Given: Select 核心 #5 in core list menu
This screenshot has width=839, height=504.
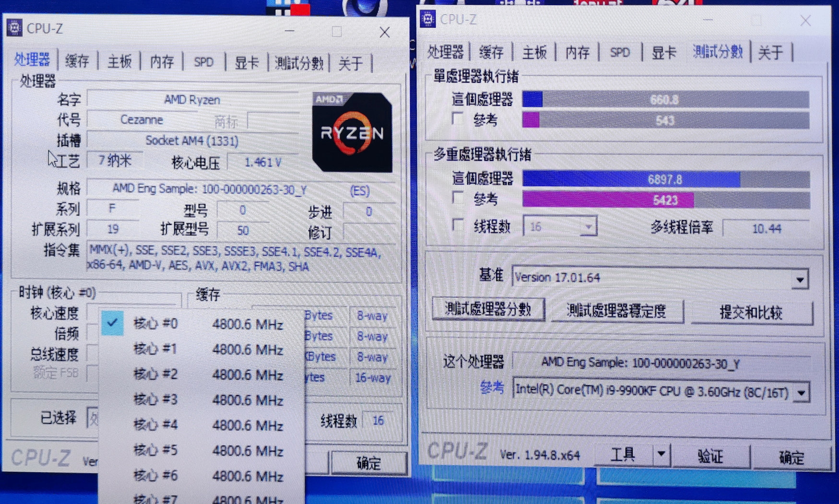Looking at the screenshot, I should click(x=201, y=451).
